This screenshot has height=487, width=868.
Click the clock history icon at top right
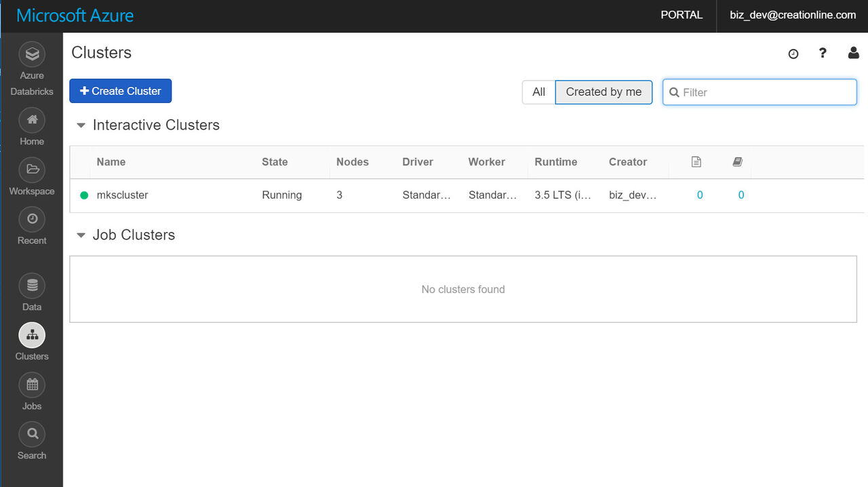pos(793,54)
